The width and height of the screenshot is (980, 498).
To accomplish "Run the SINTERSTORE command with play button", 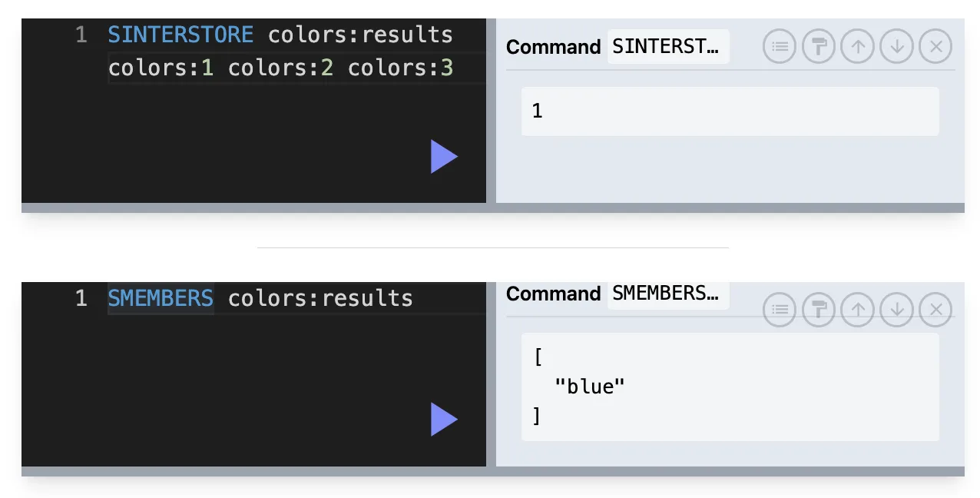I will coord(444,157).
